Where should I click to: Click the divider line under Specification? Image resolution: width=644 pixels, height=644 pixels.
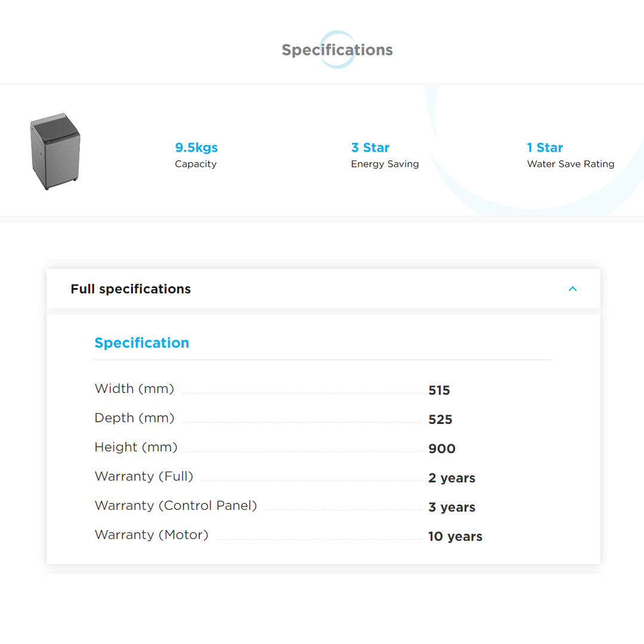[323, 360]
